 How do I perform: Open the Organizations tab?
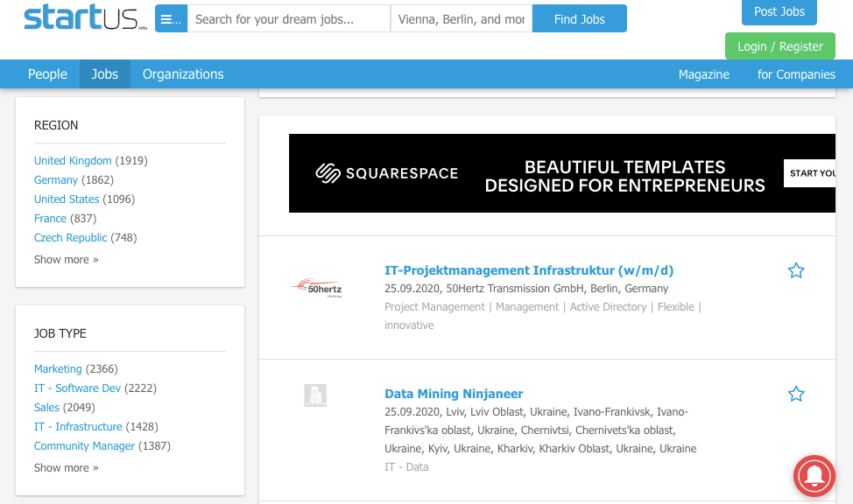pos(183,74)
